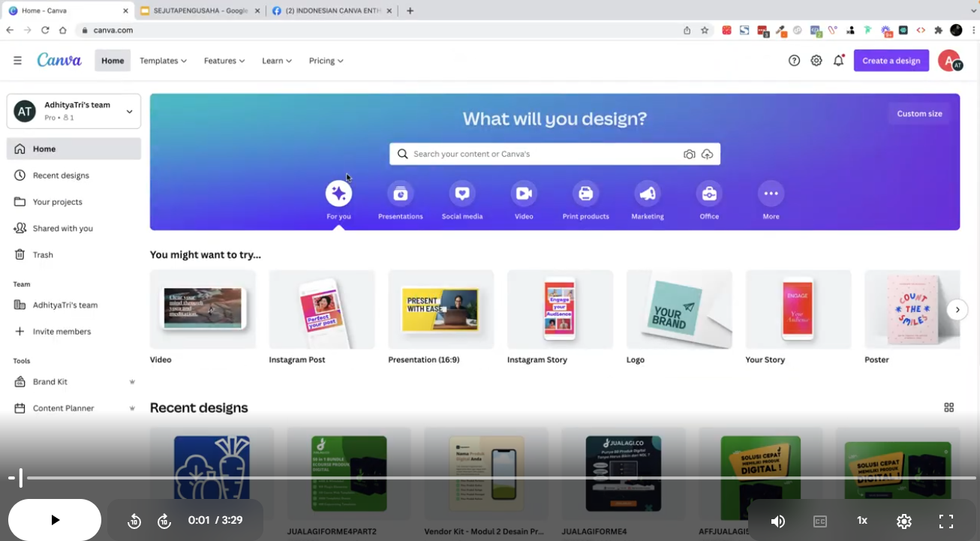Open the browser extensions puzzle icon

point(938,30)
